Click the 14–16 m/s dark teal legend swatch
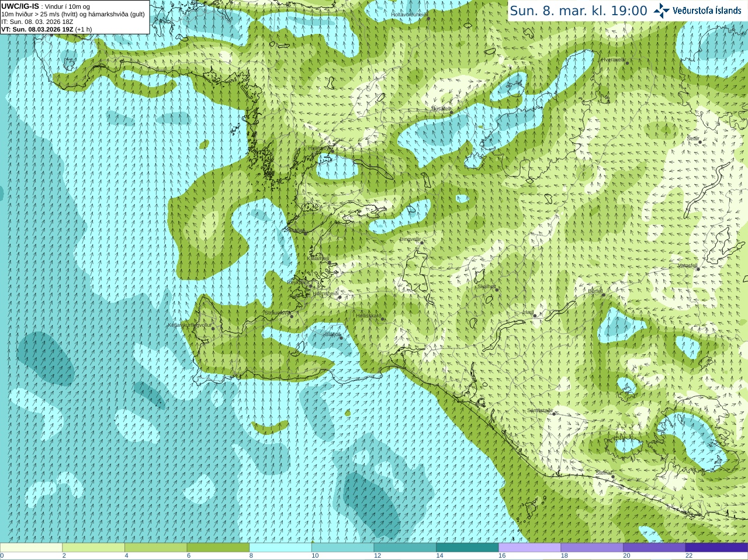This screenshot has width=748, height=560. 467,548
